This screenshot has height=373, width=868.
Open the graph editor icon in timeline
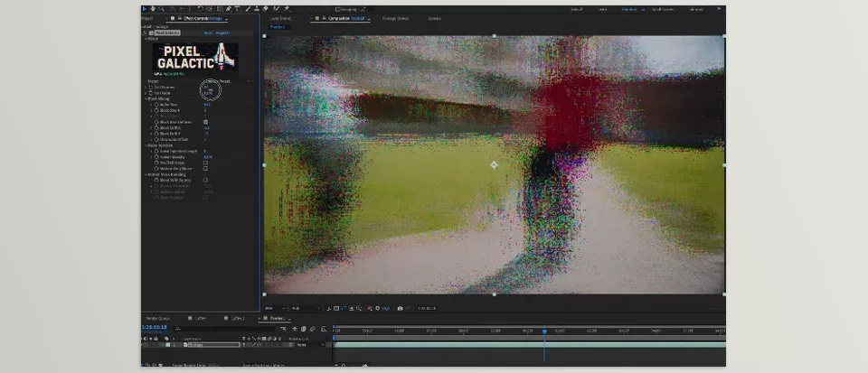coord(324,329)
